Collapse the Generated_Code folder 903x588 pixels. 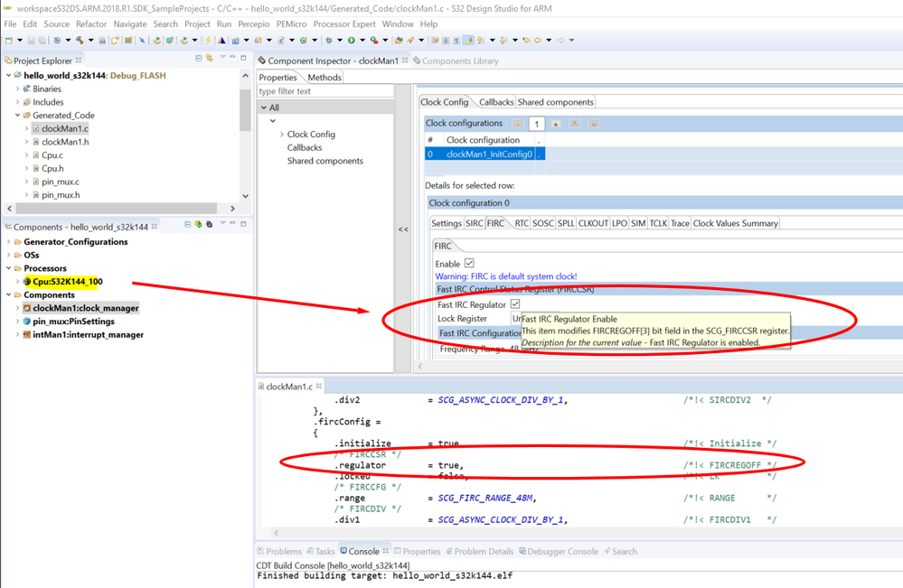point(17,115)
